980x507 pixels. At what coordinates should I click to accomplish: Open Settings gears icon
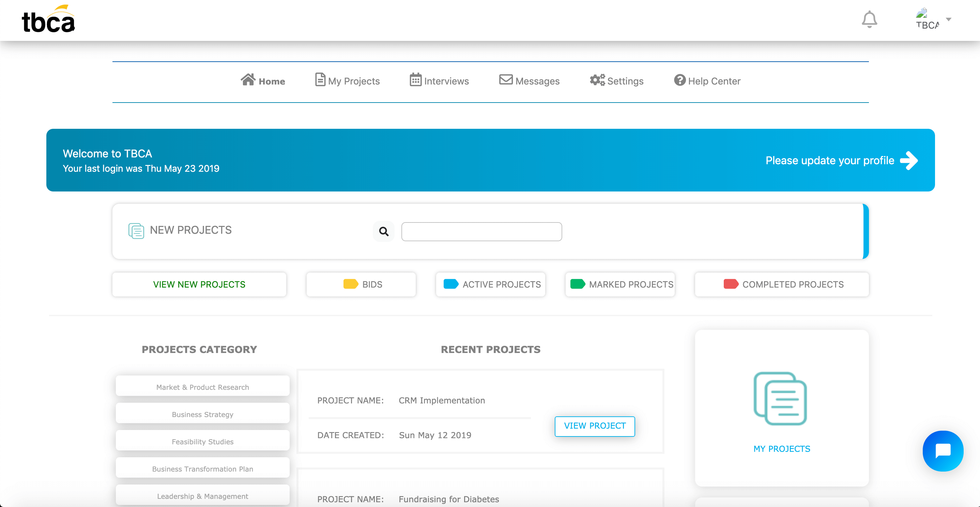click(x=597, y=80)
